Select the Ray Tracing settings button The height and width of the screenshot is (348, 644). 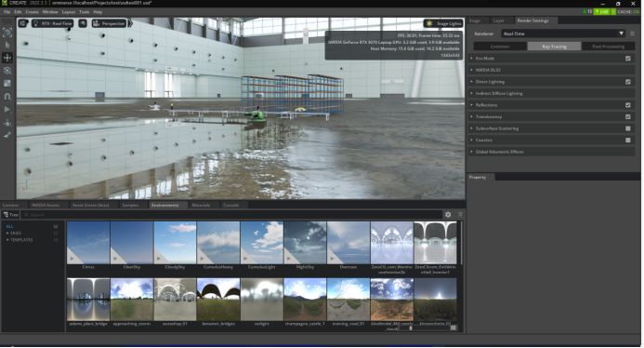(554, 47)
